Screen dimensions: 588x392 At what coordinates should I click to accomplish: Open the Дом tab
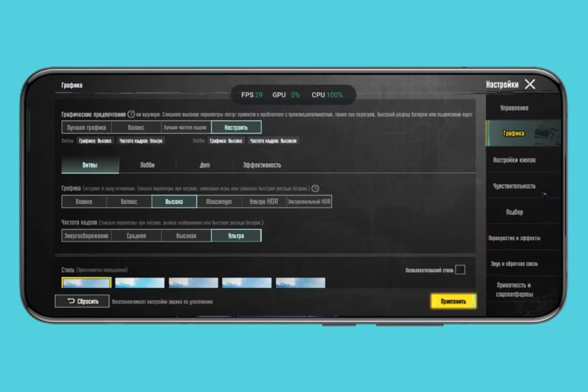[204, 165]
